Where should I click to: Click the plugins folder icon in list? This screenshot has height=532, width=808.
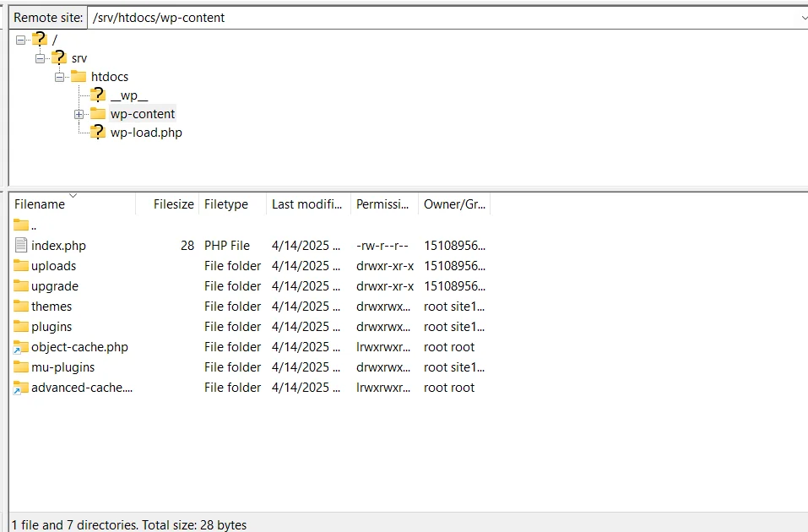click(21, 326)
